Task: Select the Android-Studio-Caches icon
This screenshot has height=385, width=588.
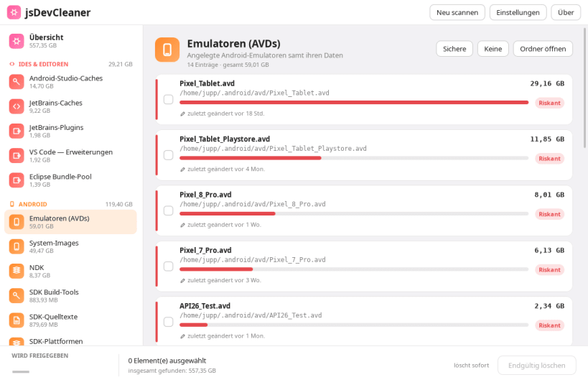Action: [x=17, y=82]
